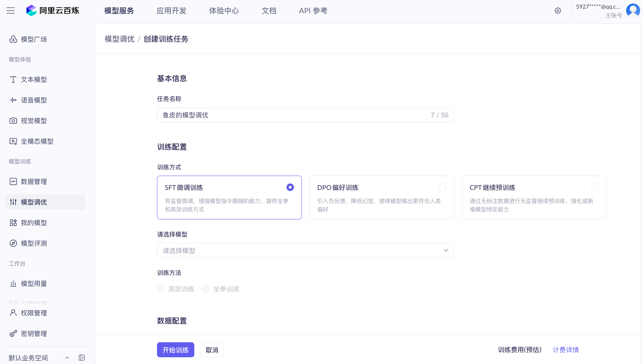The width and height of the screenshot is (643, 364).
Task: Expand the account dropdown 5927*****@qq.c...
Action: [598, 7]
